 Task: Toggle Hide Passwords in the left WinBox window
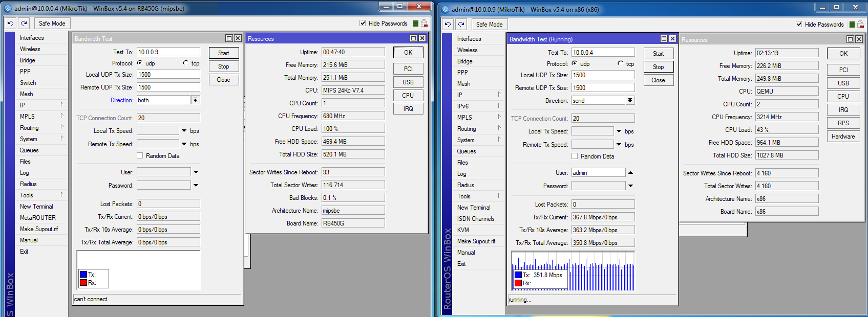pos(363,23)
